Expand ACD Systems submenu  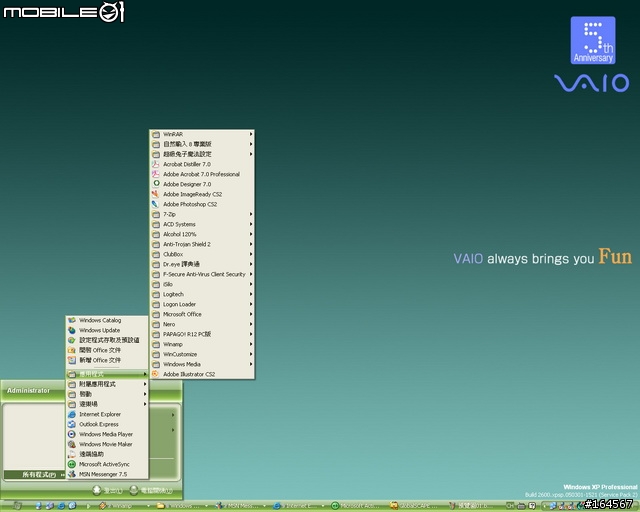coord(202,224)
